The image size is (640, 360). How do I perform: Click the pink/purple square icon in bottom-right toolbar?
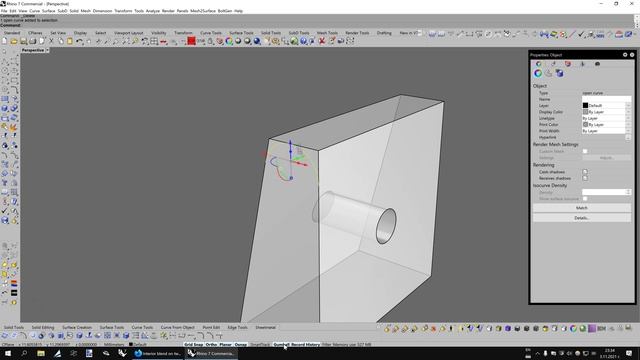(x=592, y=329)
